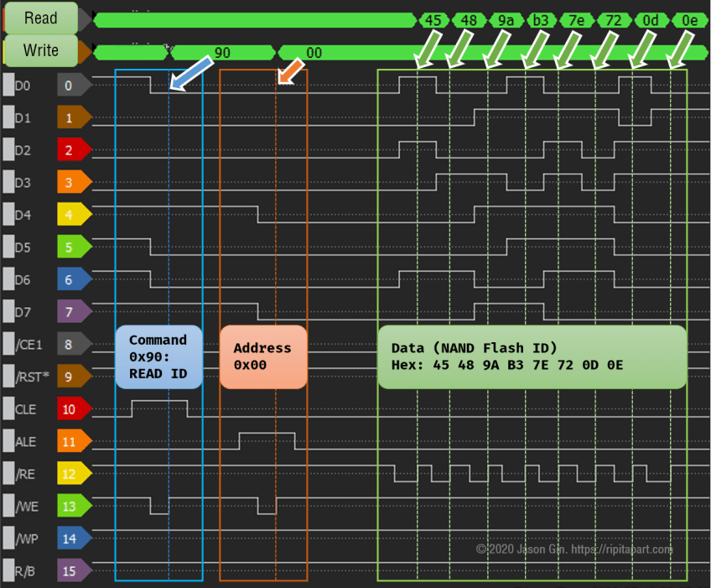Click the Write button
Viewport: 711px width, 588px height.
(40, 50)
